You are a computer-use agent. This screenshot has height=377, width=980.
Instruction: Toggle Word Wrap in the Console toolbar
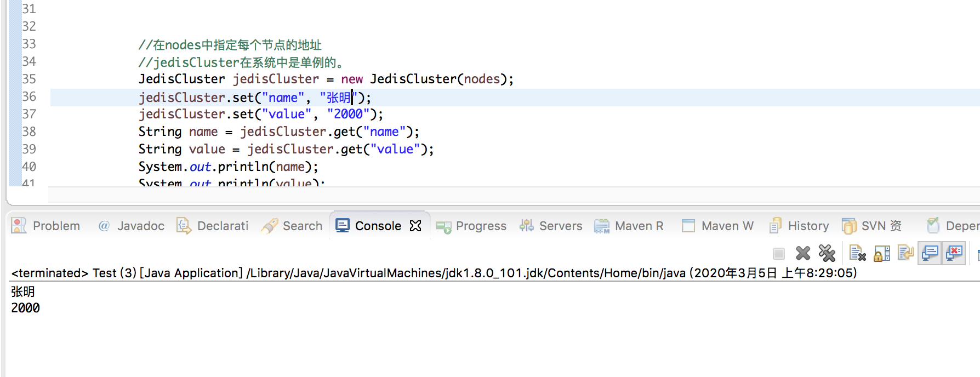905,253
